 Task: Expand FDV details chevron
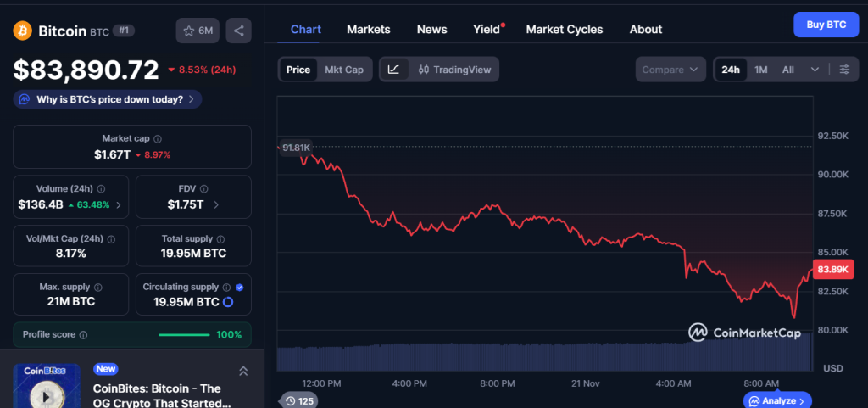point(216,204)
